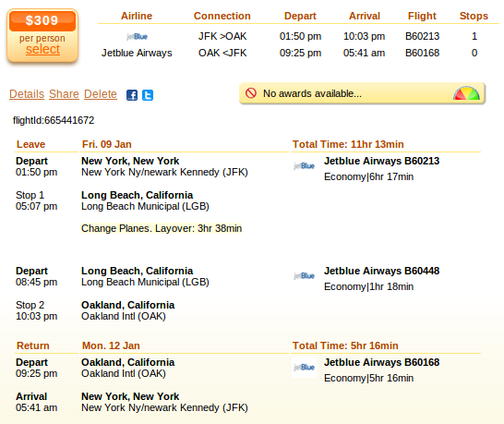Sort by the Connection column header

222,16
